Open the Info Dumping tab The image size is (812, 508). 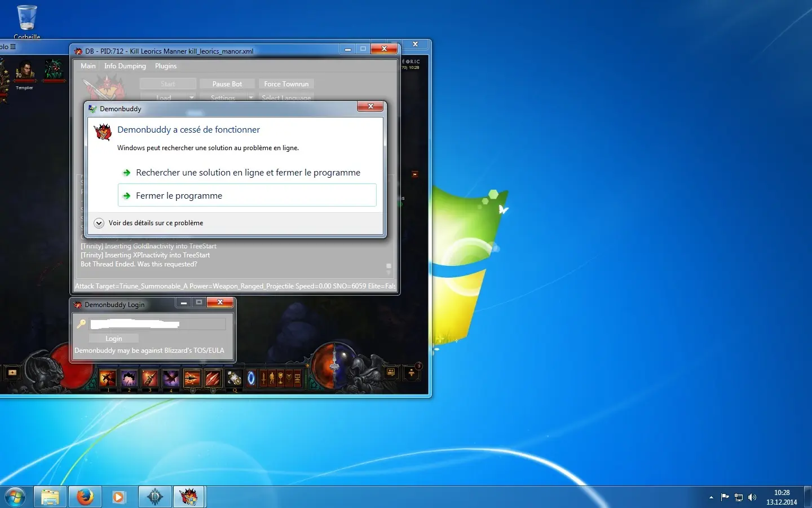pos(125,66)
